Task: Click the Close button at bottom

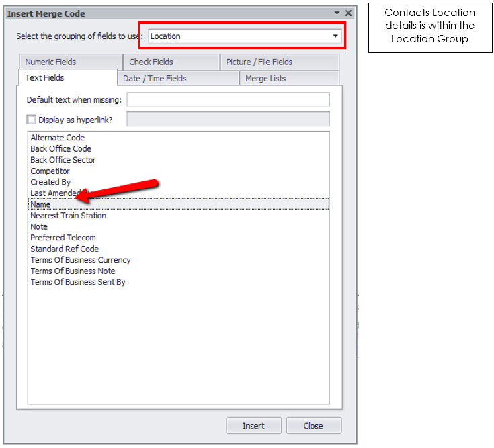Action: (x=313, y=426)
